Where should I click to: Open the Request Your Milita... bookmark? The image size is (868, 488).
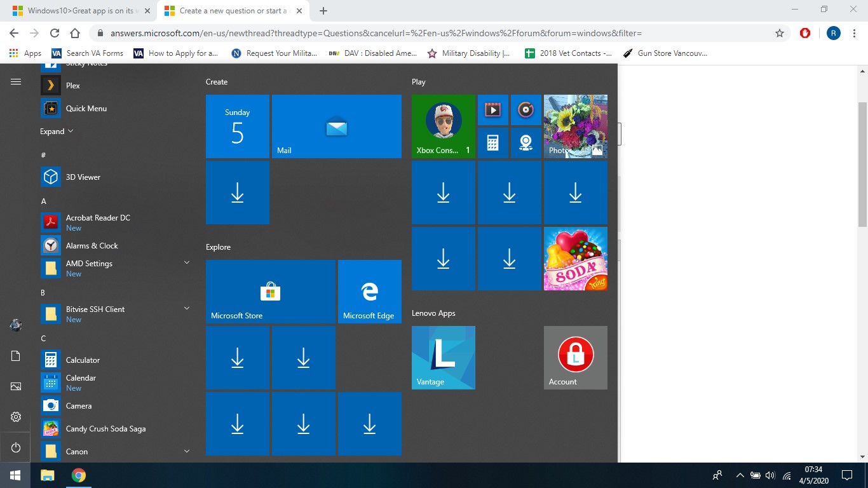[x=275, y=53]
